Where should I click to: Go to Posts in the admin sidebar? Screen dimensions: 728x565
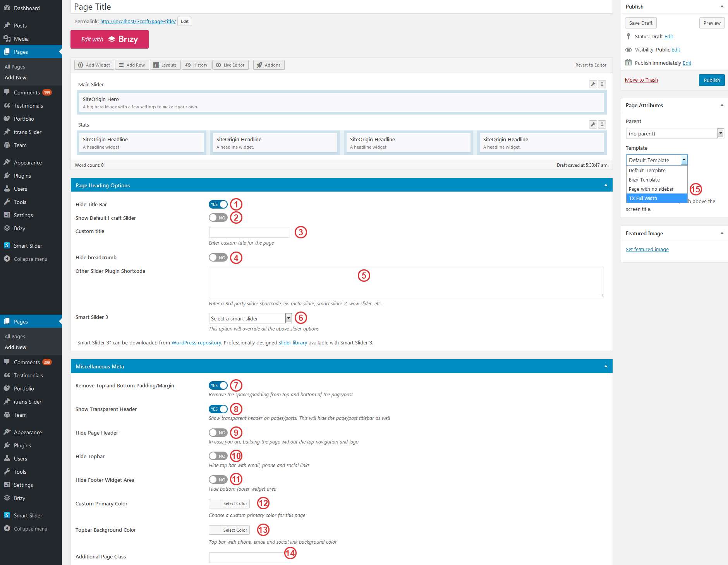click(x=20, y=26)
